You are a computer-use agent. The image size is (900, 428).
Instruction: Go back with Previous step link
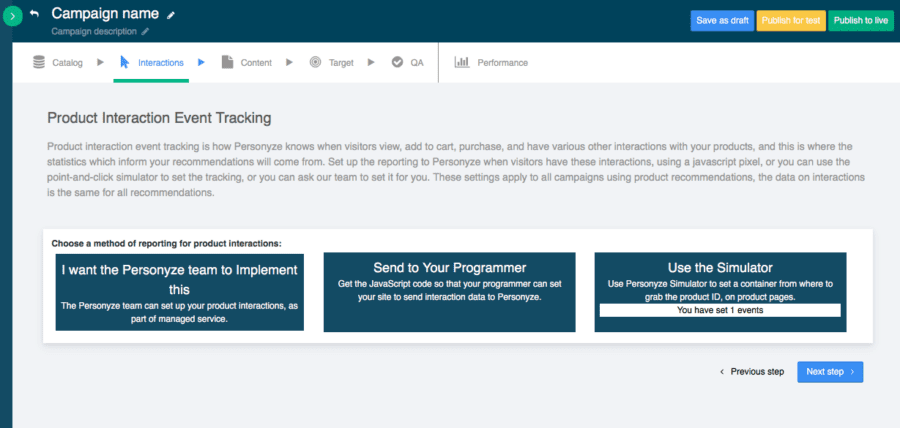(752, 372)
